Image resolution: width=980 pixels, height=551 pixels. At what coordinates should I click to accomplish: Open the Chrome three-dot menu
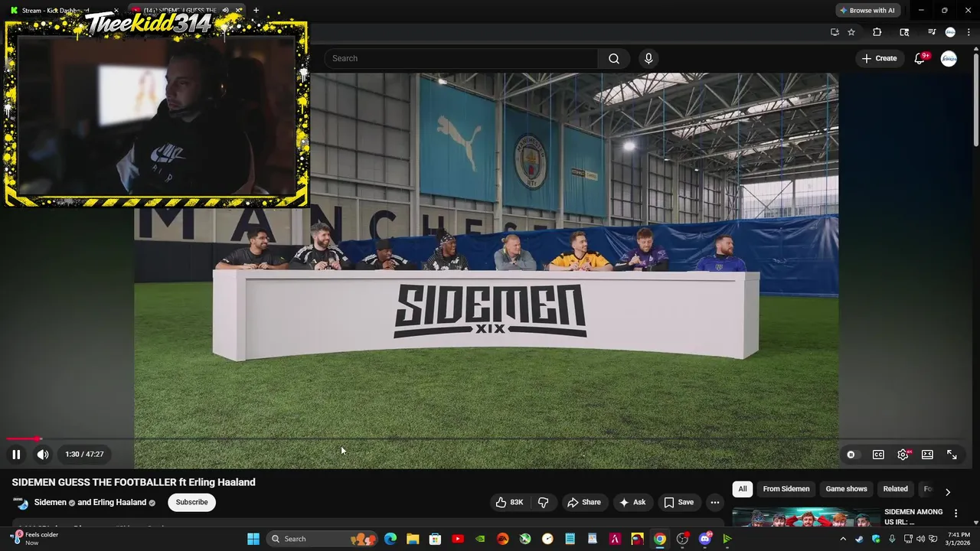click(969, 32)
